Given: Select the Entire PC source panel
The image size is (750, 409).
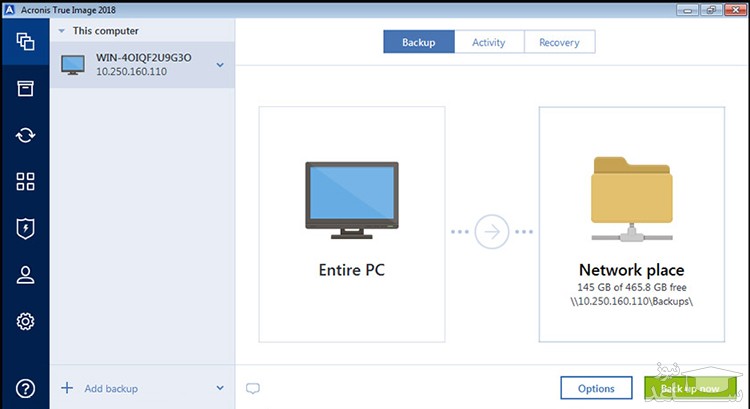Looking at the screenshot, I should tap(350, 222).
